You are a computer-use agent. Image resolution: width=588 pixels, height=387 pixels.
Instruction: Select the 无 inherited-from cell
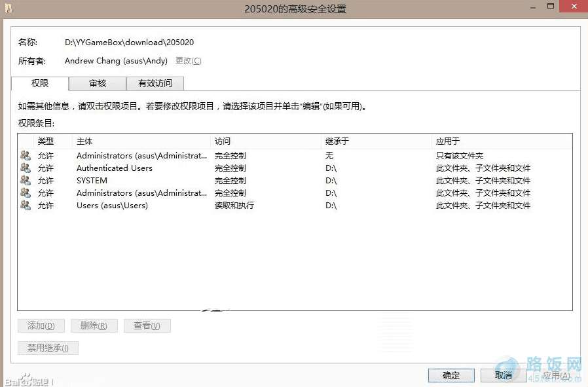pos(329,156)
